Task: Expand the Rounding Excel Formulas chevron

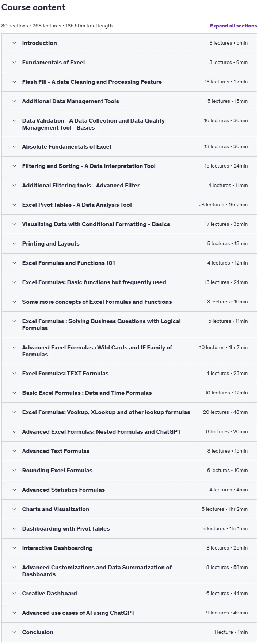Action: click(x=14, y=471)
